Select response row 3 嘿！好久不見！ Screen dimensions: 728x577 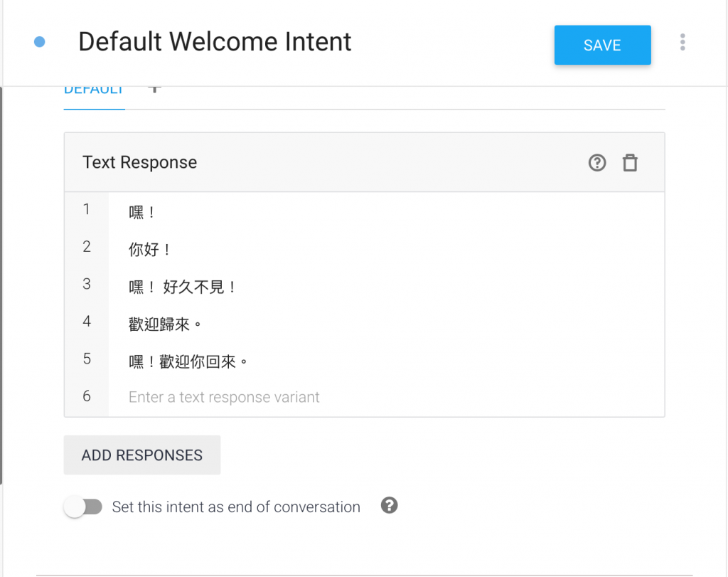(183, 287)
